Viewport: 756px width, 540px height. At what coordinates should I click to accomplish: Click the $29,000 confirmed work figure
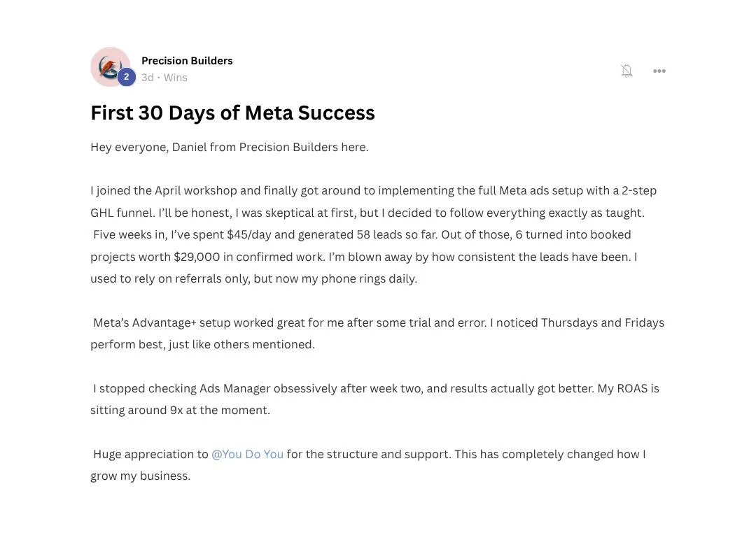pyautogui.click(x=197, y=257)
